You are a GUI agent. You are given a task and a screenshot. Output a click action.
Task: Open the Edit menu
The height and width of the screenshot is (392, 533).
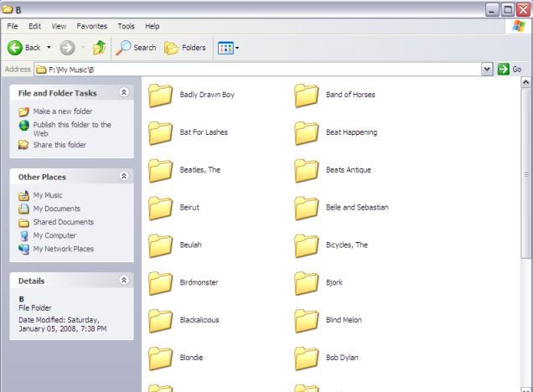click(34, 26)
